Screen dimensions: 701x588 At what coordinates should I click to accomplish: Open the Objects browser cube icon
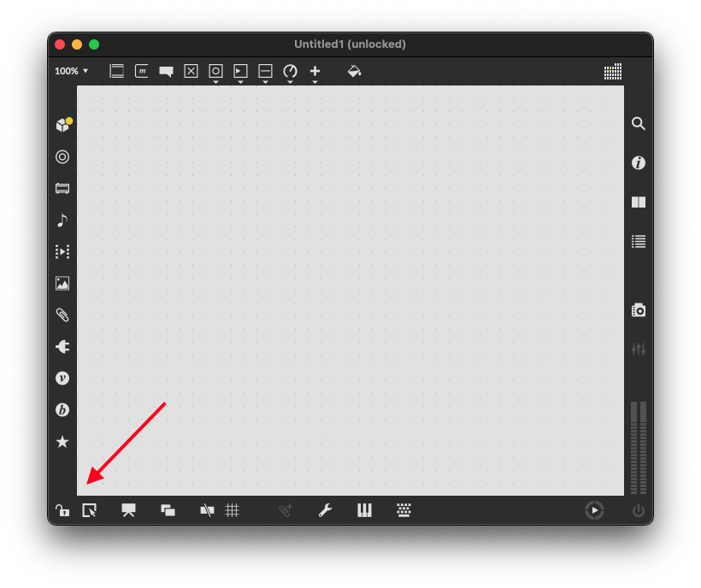click(63, 125)
